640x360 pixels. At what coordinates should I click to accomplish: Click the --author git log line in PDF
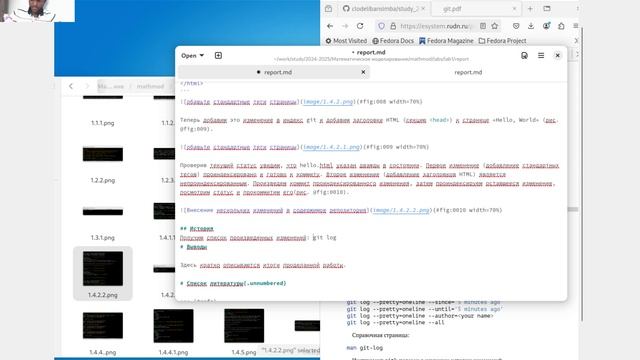click(420, 316)
